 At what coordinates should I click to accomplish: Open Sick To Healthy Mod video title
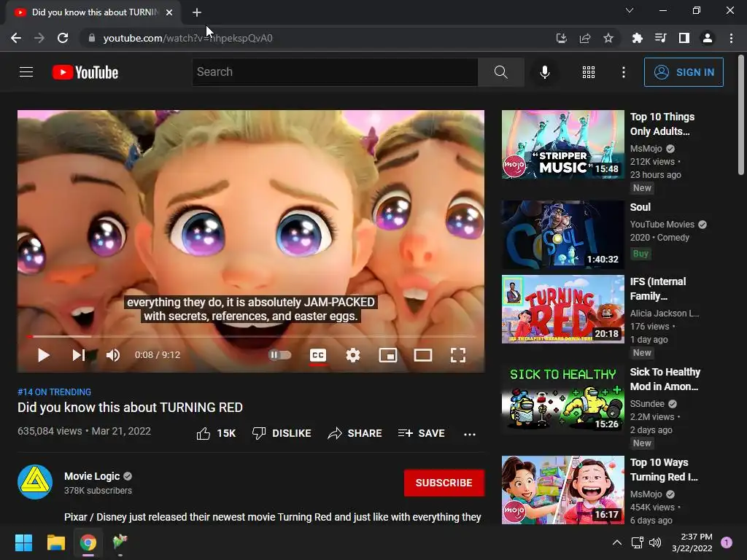tap(665, 379)
